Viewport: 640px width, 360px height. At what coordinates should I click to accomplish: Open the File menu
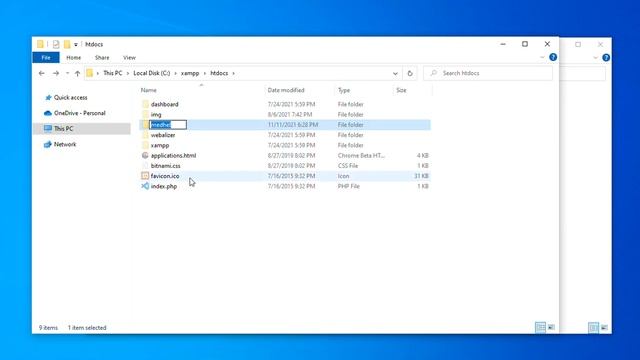(46, 58)
